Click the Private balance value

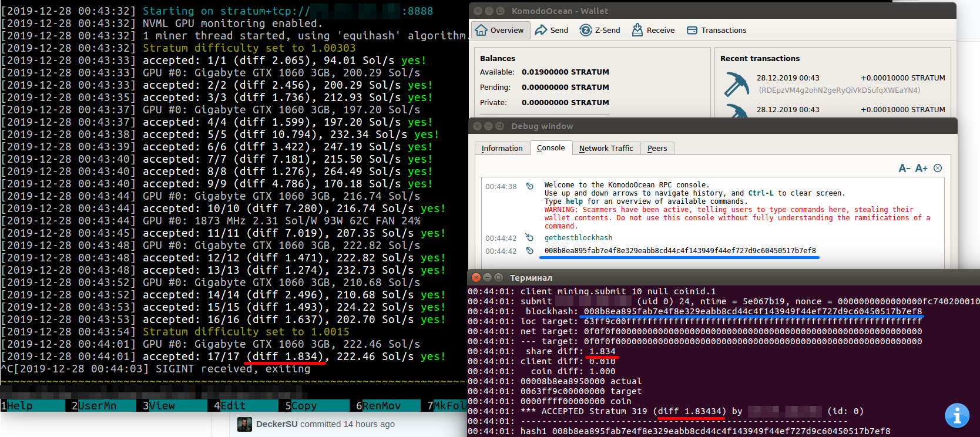point(565,103)
